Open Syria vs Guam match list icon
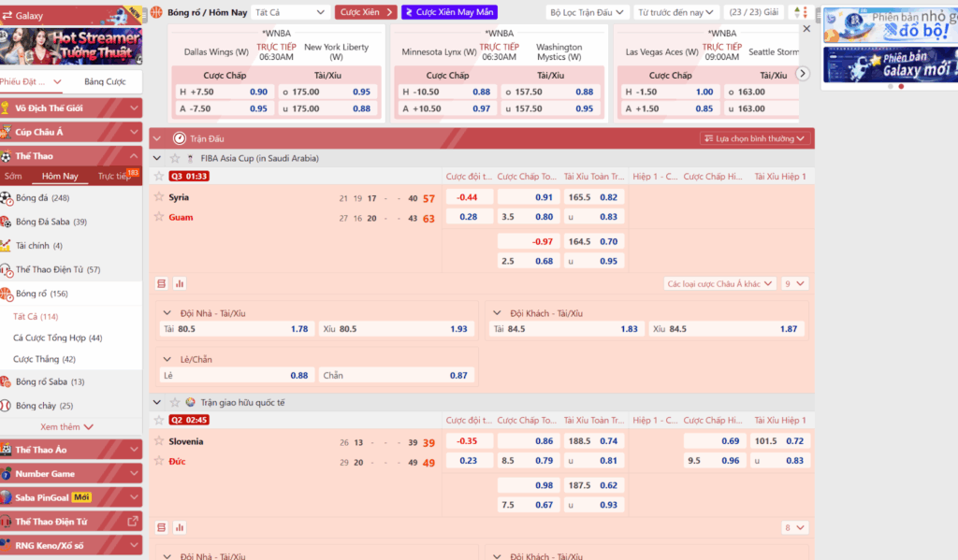This screenshot has width=958, height=560. coord(161,283)
